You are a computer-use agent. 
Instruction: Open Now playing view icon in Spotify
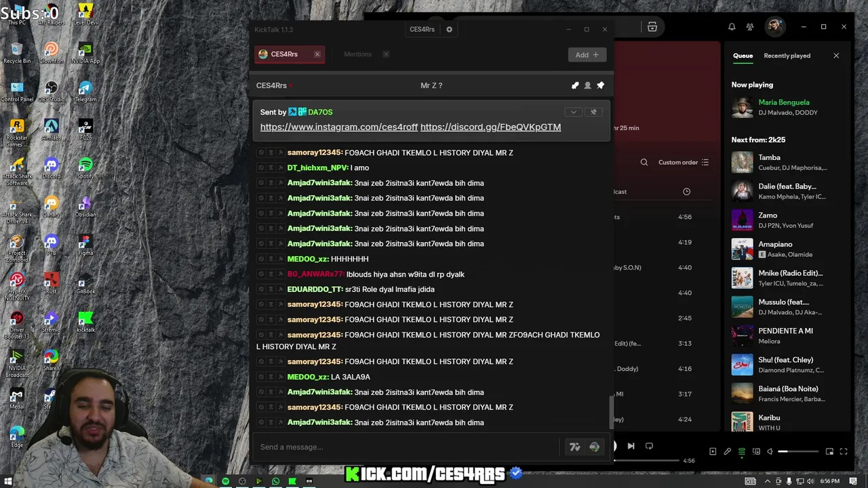click(x=713, y=451)
